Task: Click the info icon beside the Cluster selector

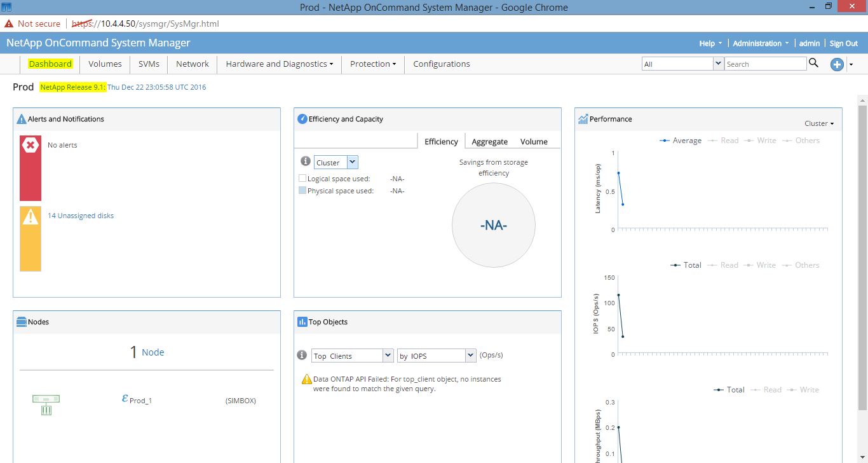Action: coord(305,161)
